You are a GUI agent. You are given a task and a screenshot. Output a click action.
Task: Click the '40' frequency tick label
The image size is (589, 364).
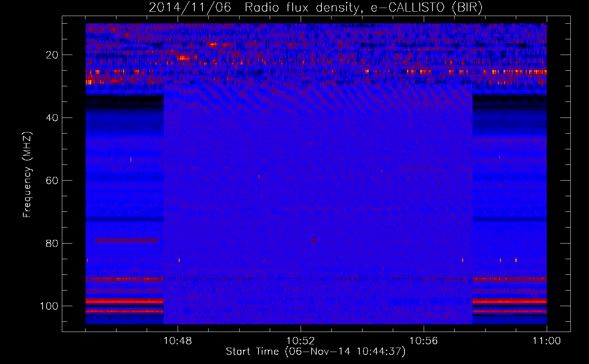click(52, 118)
